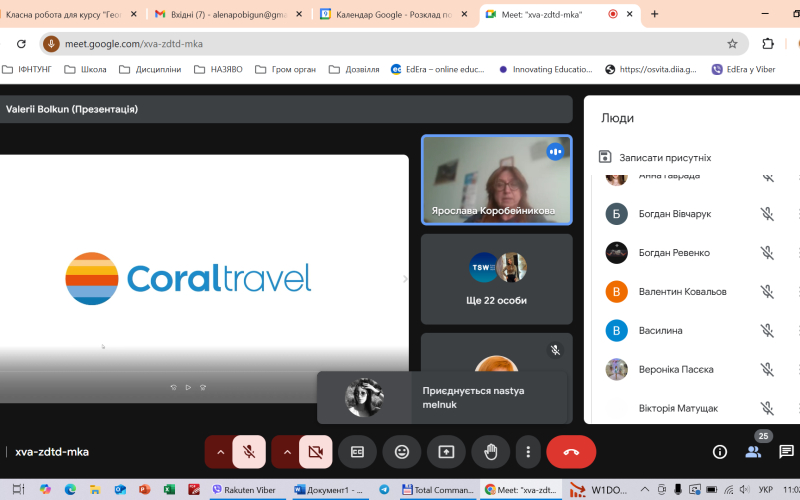Open Excel taskbar icon
This screenshot has height=500, width=800.
click(169, 490)
